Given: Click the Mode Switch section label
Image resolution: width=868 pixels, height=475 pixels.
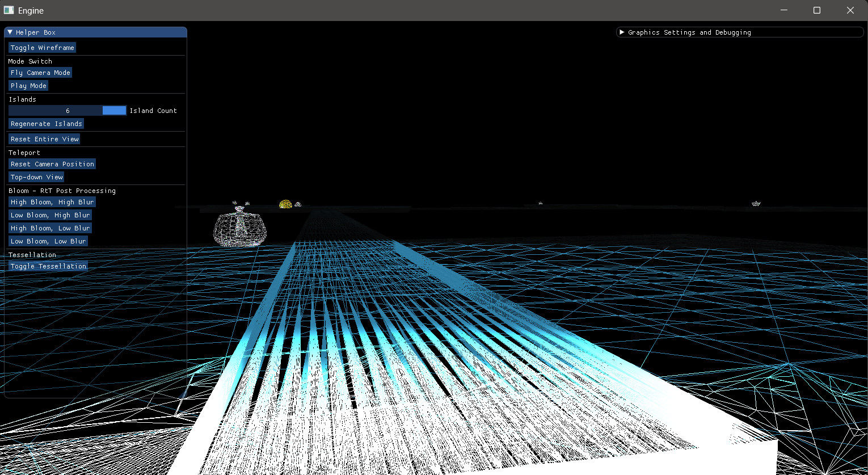Looking at the screenshot, I should pyautogui.click(x=30, y=61).
